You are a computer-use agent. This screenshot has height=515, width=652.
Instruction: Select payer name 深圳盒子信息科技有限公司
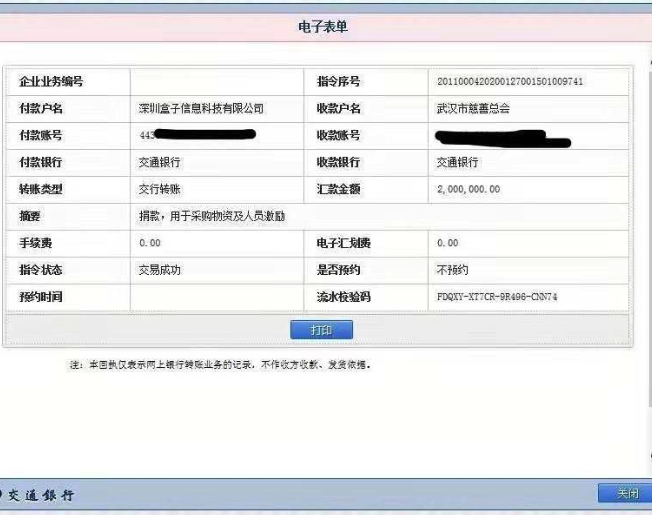(x=201, y=108)
